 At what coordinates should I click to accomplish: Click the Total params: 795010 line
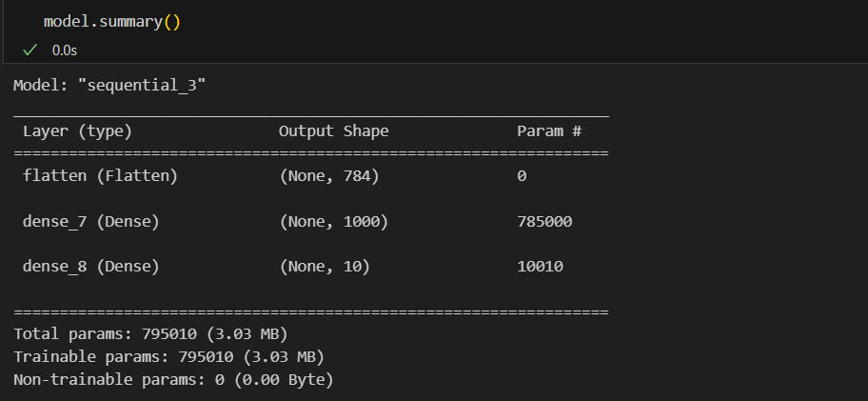150,334
